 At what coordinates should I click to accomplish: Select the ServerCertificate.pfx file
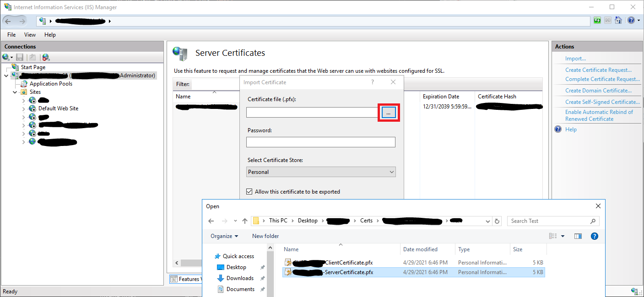tap(413, 272)
